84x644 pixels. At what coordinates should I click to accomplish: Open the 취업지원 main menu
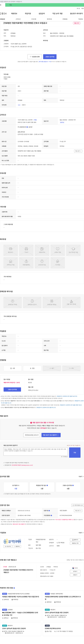click(28, 14)
